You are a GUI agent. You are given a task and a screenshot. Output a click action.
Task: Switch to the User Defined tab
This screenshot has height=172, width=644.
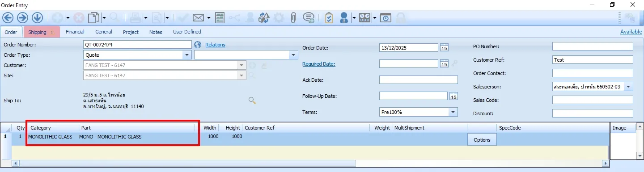click(x=187, y=32)
